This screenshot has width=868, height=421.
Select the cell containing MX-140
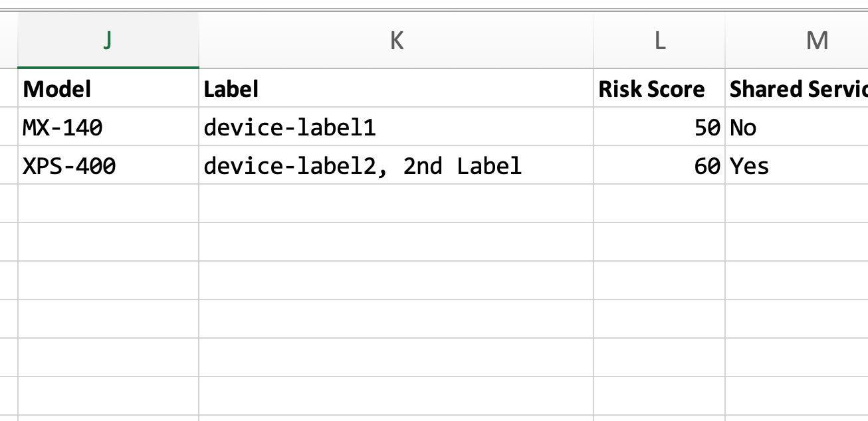pos(108,127)
